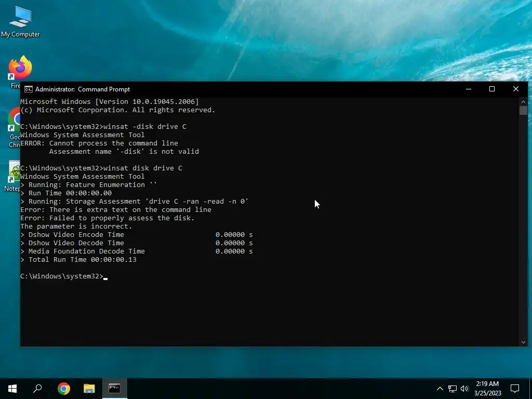Show hidden system tray icons

[x=440, y=389]
